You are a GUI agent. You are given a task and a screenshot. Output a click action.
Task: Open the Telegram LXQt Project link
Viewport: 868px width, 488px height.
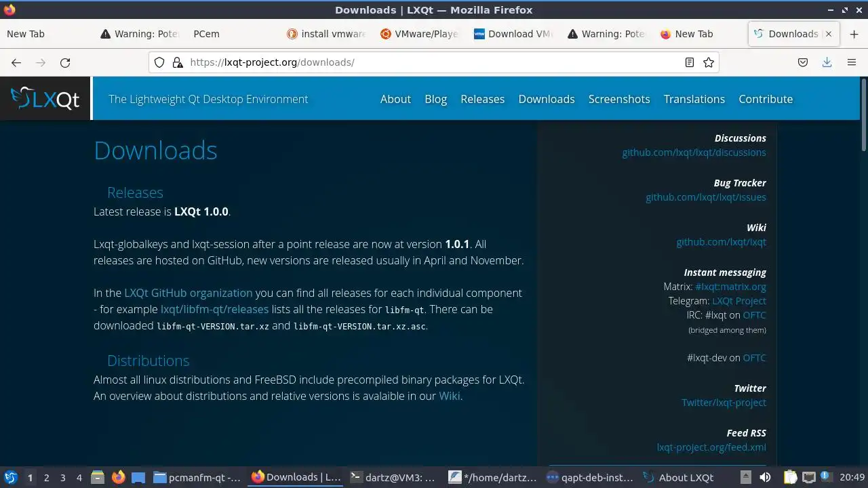coord(739,301)
